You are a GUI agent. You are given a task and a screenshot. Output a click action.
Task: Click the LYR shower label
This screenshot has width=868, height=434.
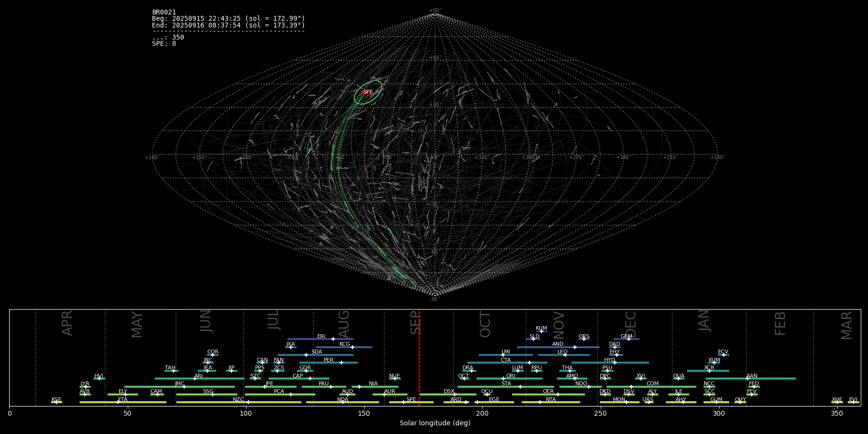pyautogui.click(x=85, y=383)
